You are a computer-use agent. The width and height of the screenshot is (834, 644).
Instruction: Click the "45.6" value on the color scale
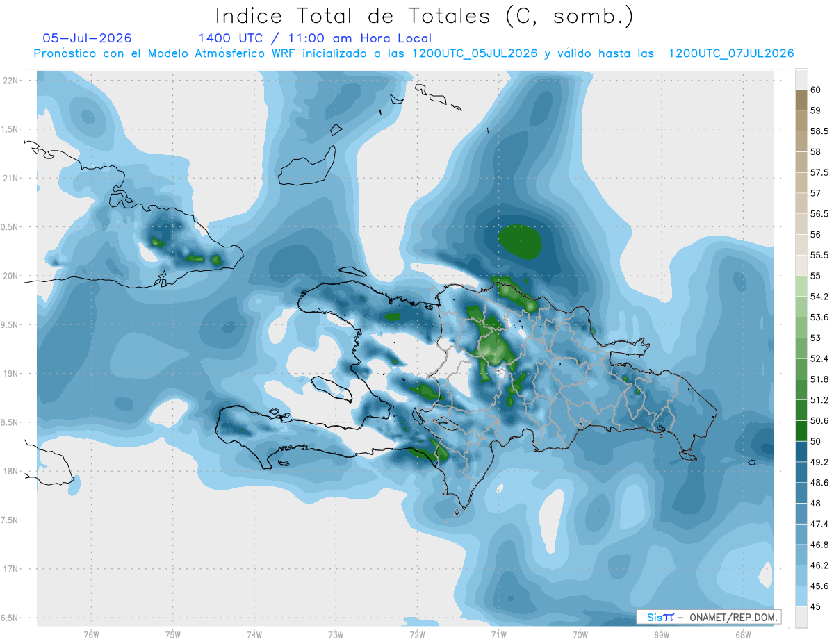point(819,586)
